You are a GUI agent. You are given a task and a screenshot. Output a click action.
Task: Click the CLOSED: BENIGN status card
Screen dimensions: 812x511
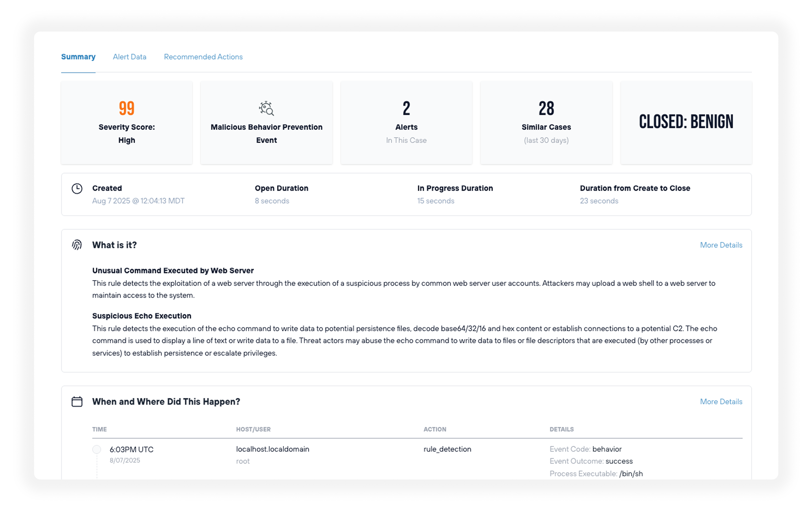tap(686, 123)
